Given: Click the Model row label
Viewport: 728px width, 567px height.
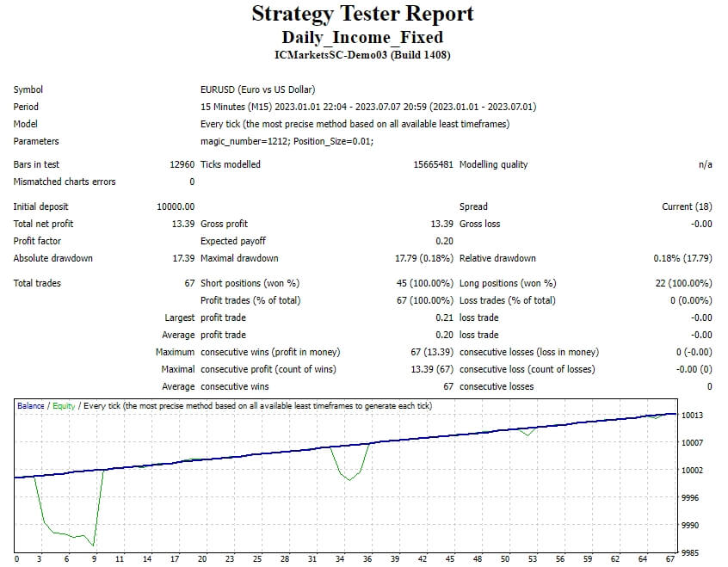Looking at the screenshot, I should (26, 124).
